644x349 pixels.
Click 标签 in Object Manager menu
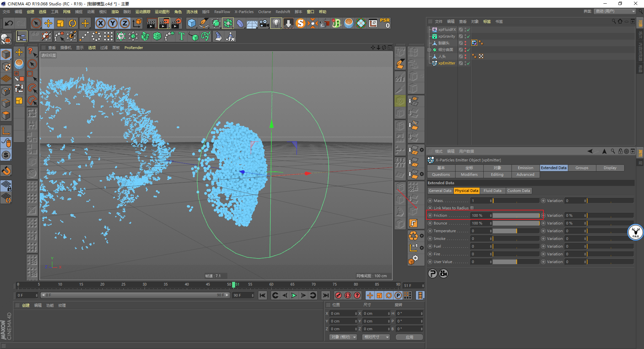click(x=487, y=21)
